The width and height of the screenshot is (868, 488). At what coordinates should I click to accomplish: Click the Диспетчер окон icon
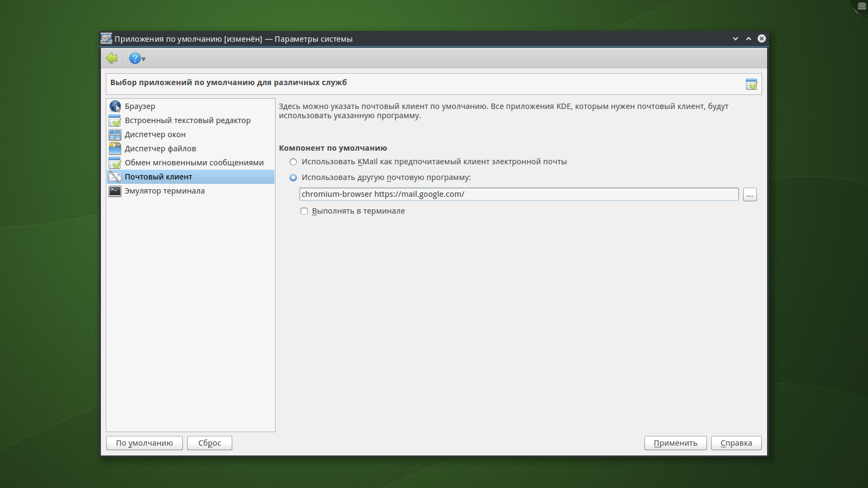pyautogui.click(x=115, y=134)
